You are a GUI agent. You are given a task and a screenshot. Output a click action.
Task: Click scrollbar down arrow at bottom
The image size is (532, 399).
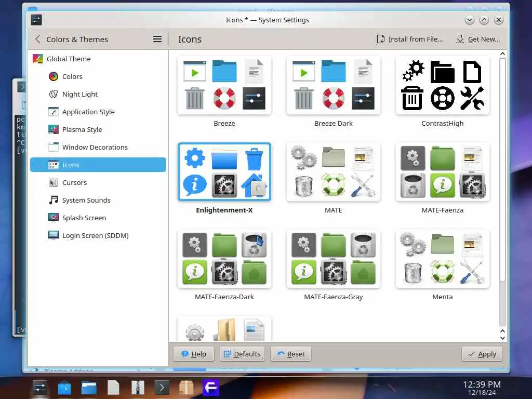click(x=502, y=338)
